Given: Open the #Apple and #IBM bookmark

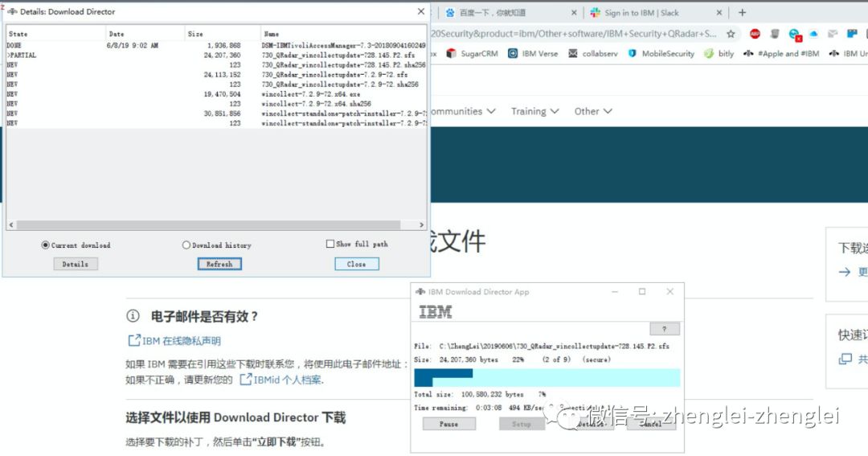Looking at the screenshot, I should pos(781,54).
